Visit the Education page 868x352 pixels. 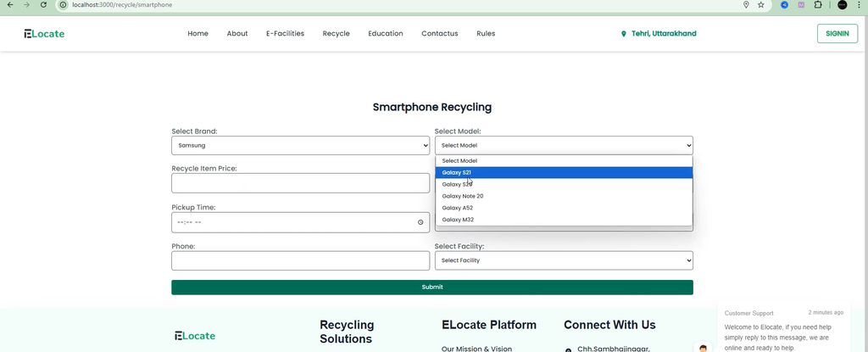pyautogui.click(x=386, y=34)
